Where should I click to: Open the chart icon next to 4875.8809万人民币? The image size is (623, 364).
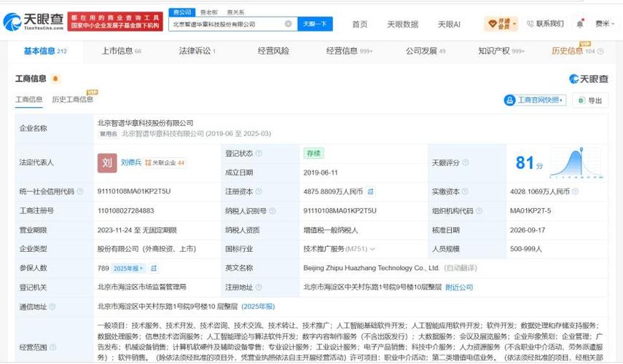click(370, 191)
